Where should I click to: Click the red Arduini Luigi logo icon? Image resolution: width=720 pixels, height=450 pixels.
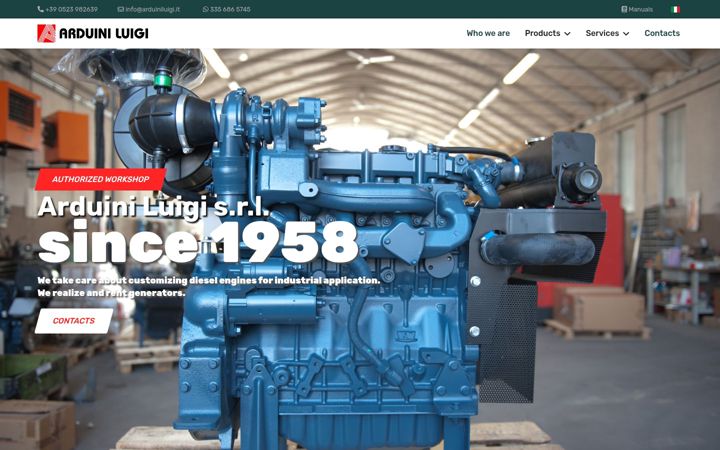coord(46,34)
